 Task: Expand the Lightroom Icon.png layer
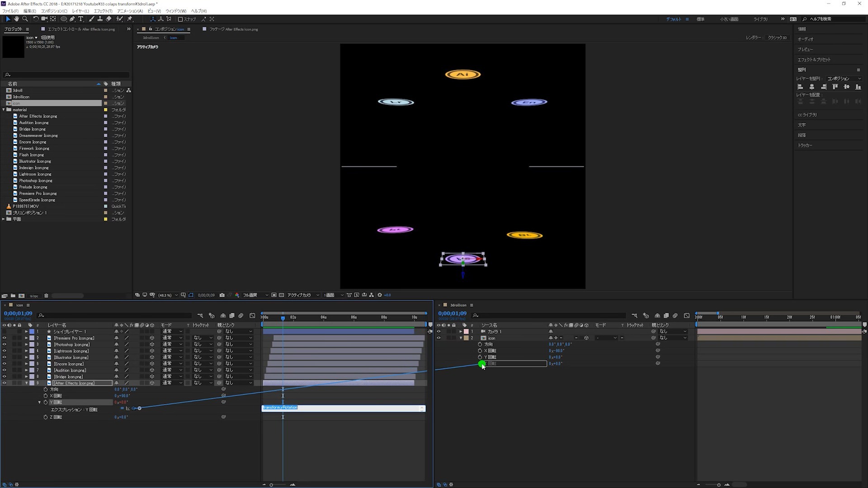26,351
